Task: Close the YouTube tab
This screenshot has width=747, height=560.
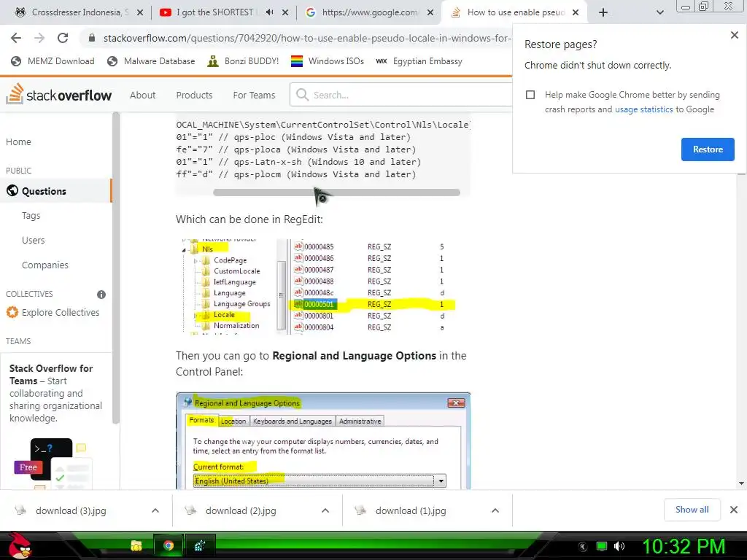Action: (x=285, y=12)
